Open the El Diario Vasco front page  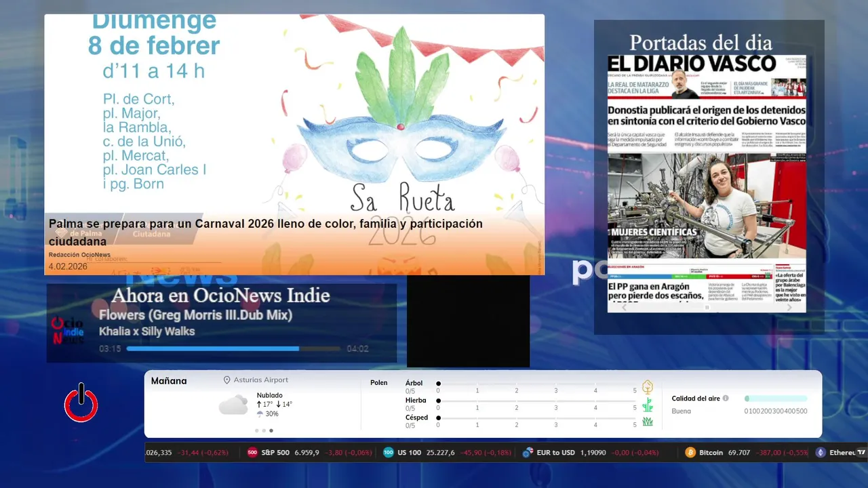pos(707,184)
